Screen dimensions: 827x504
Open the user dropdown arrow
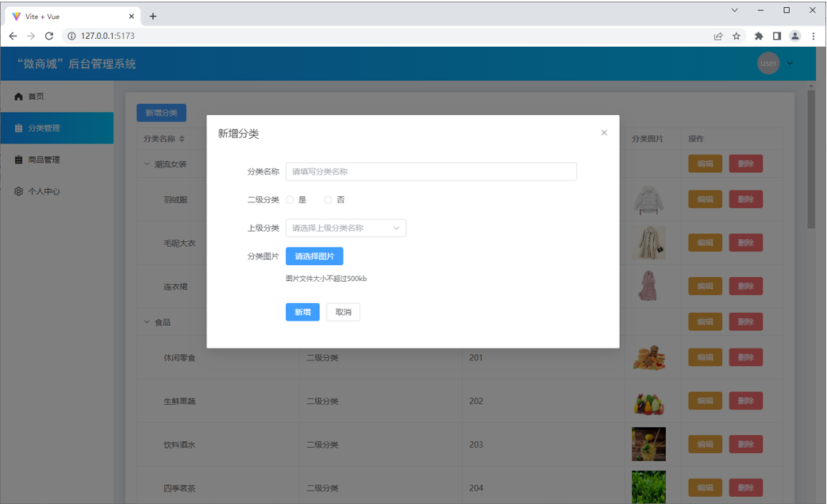coord(790,63)
